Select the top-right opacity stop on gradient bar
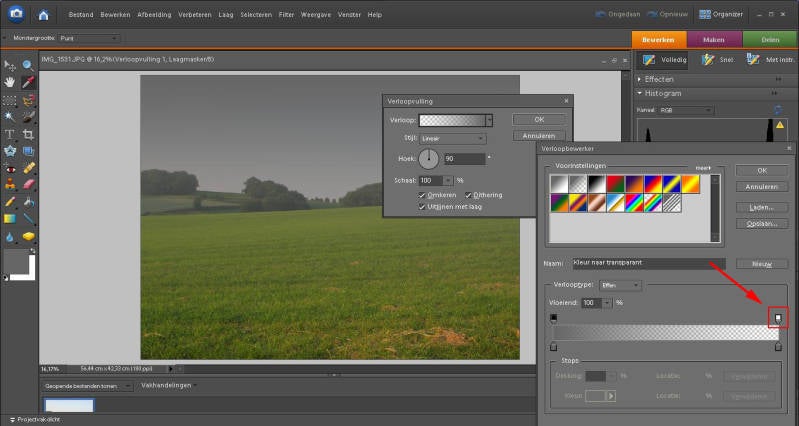Viewport: 799px width, 426px height. click(x=778, y=318)
